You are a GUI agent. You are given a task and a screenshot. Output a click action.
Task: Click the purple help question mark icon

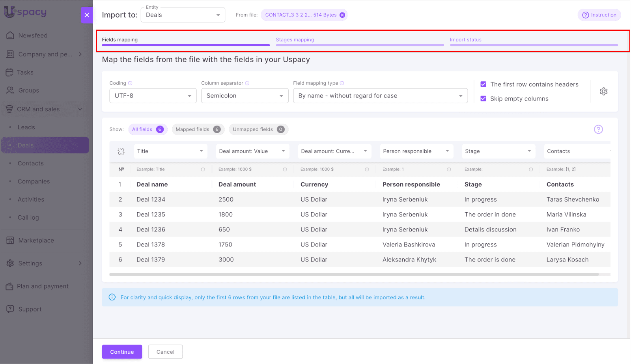click(598, 129)
